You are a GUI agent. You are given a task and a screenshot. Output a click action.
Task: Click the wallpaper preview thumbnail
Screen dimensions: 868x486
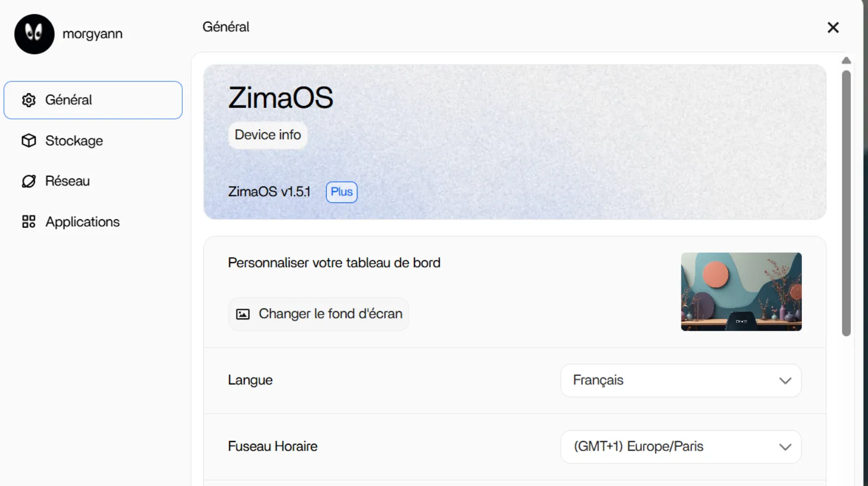pyautogui.click(x=741, y=291)
